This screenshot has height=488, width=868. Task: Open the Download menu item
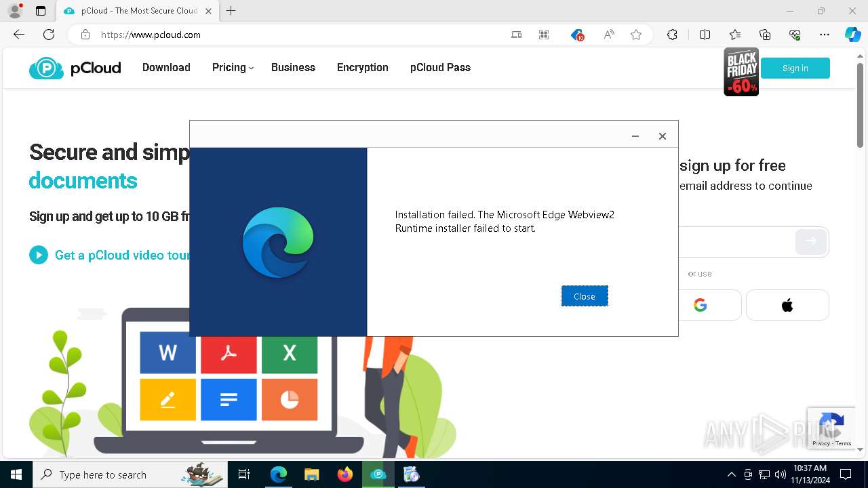(x=166, y=68)
